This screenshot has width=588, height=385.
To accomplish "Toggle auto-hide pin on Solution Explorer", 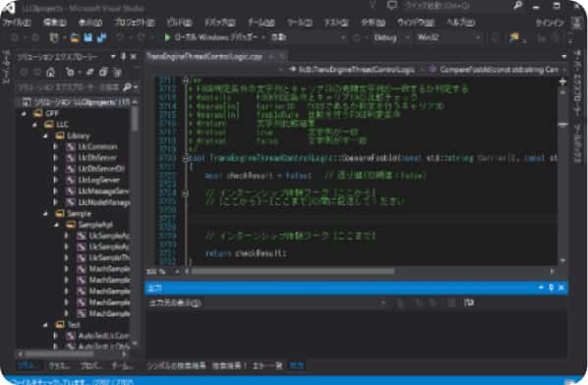I will 123,57.
